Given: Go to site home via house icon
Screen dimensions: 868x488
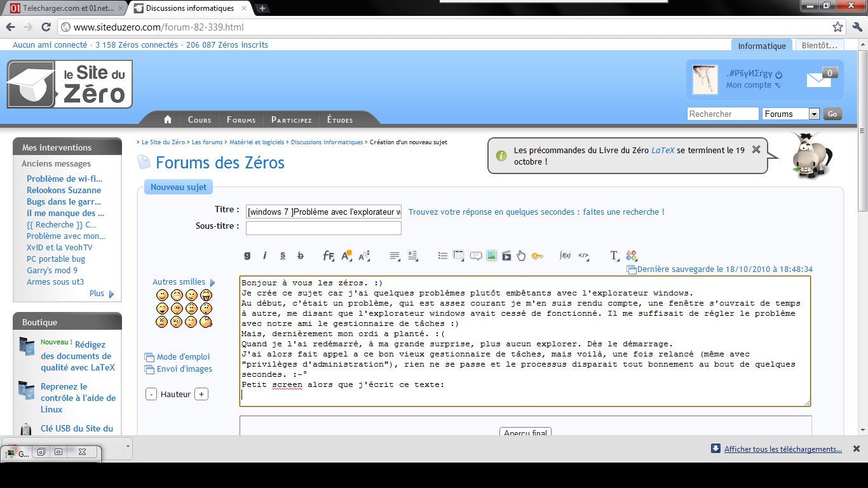Looking at the screenshot, I should tap(168, 119).
